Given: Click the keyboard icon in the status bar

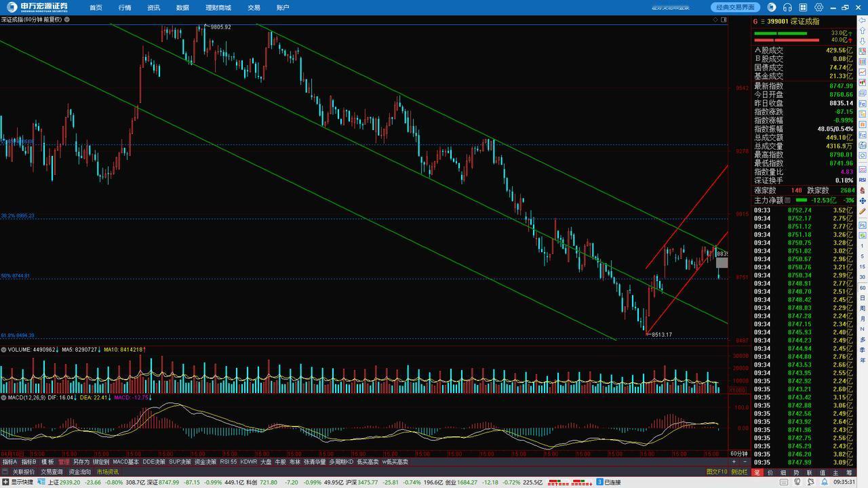Looking at the screenshot, I should tap(784, 482).
